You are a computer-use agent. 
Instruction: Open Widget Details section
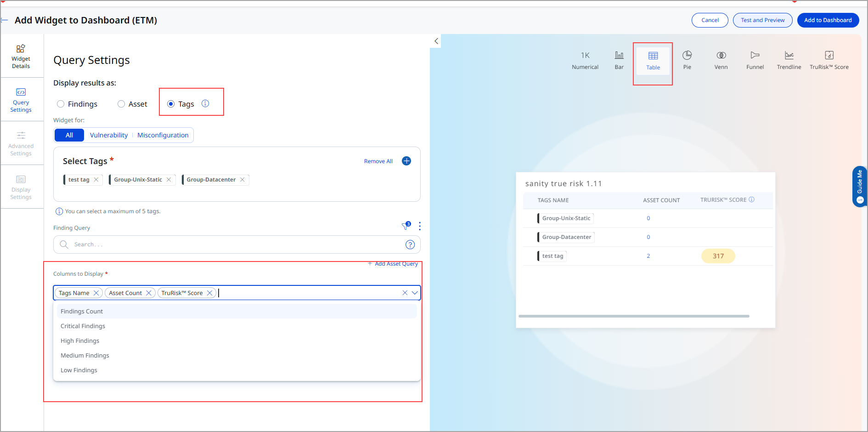(x=21, y=57)
